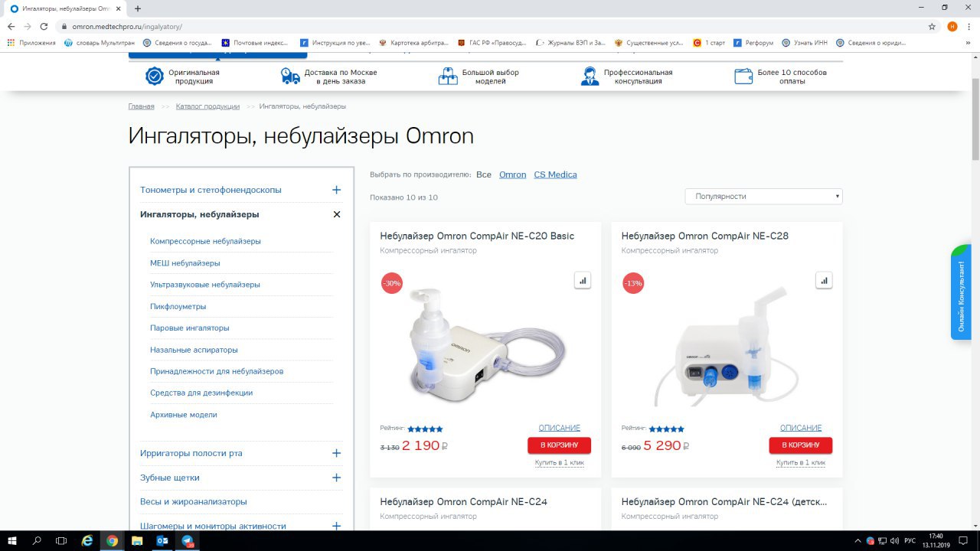Buy NE-C28 in one click
Image resolution: width=980 pixels, height=551 pixels.
pyautogui.click(x=801, y=462)
